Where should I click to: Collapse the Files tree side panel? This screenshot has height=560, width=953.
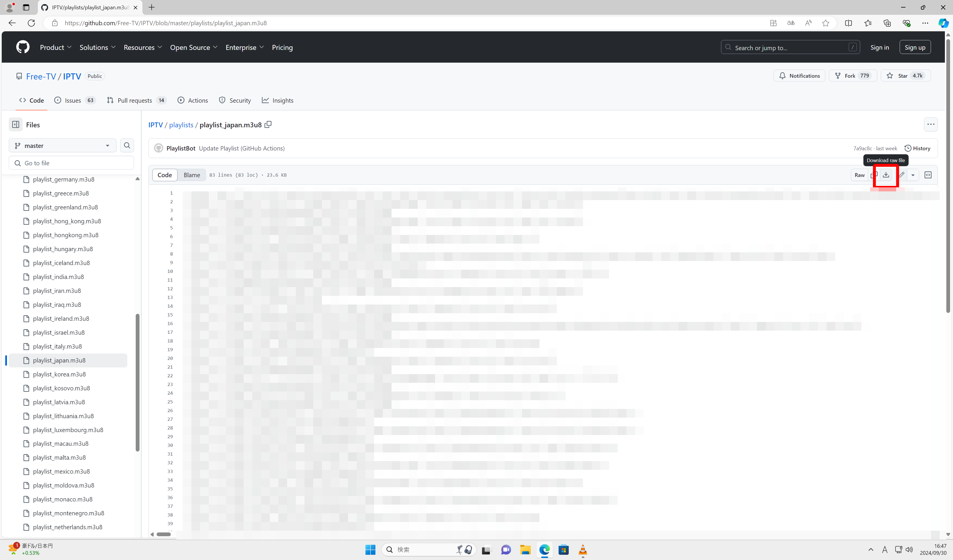tap(15, 124)
